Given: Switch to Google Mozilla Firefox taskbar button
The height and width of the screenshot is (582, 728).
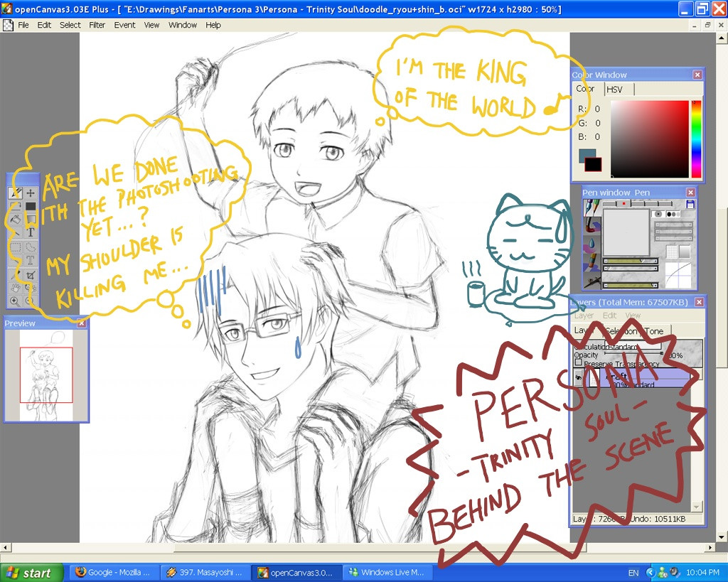Looking at the screenshot, I should 114,573.
